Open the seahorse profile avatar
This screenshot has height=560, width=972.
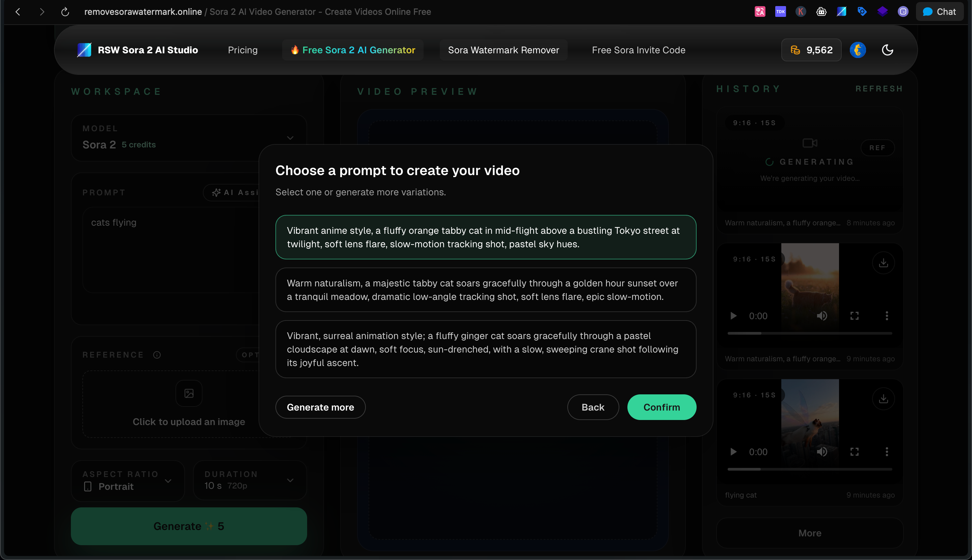[858, 50]
